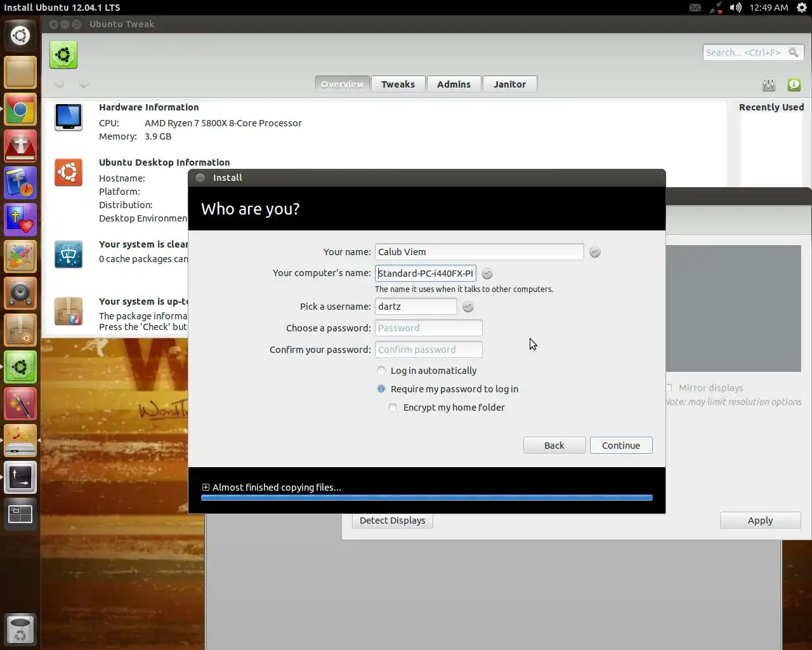Viewport: 812px width, 650px height.
Task: Switch to the Admins tab
Action: tap(454, 84)
